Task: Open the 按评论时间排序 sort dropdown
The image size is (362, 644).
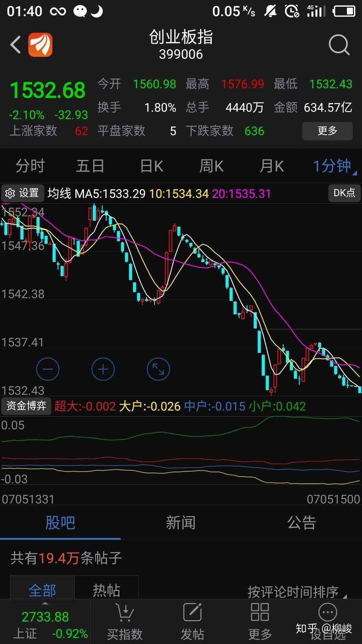Action: 297,592
